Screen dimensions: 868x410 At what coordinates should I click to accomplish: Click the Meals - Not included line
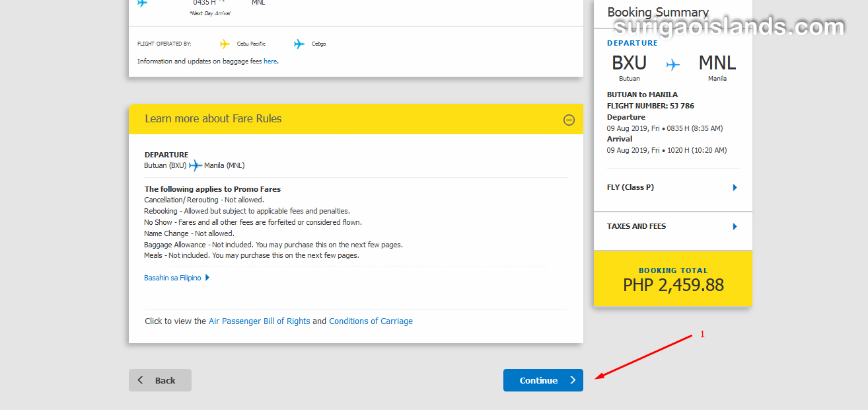pos(252,255)
